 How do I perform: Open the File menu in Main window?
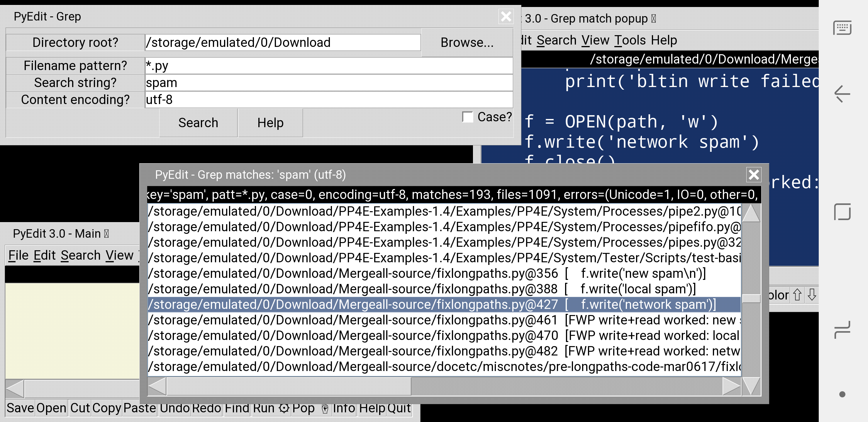(x=18, y=255)
